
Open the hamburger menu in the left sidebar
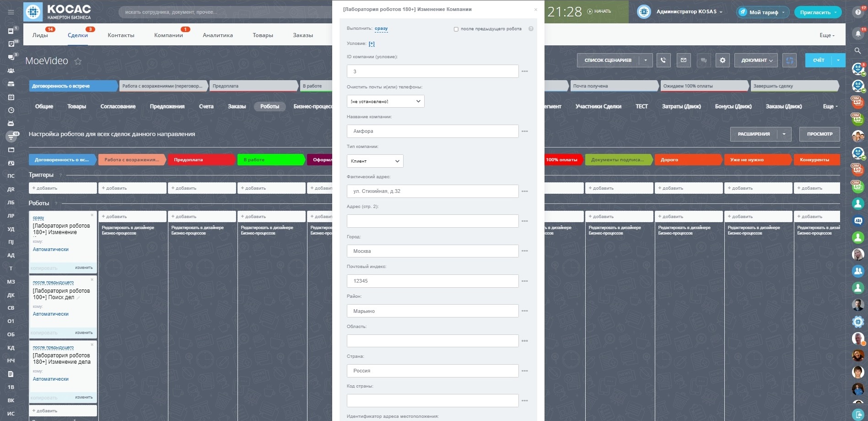pos(11,12)
